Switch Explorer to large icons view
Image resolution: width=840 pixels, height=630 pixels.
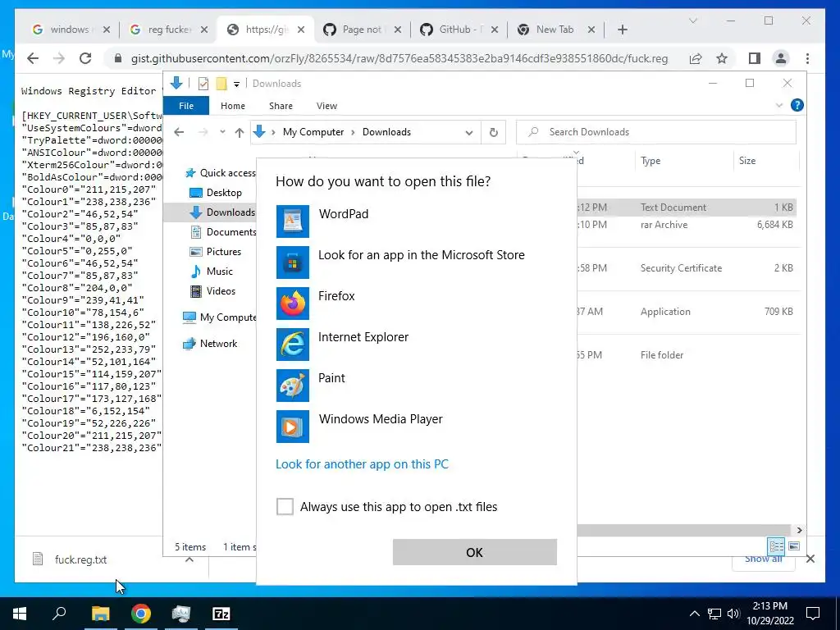[x=794, y=546]
